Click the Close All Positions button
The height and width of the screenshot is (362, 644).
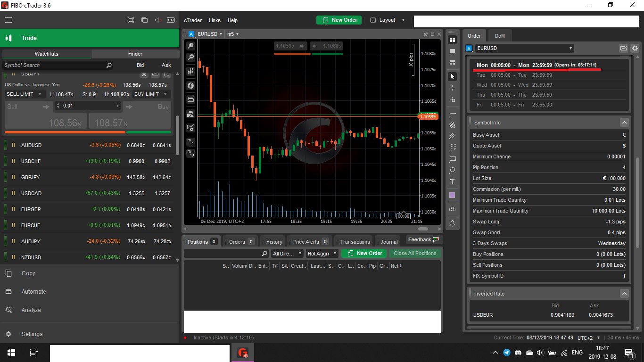pos(415,253)
